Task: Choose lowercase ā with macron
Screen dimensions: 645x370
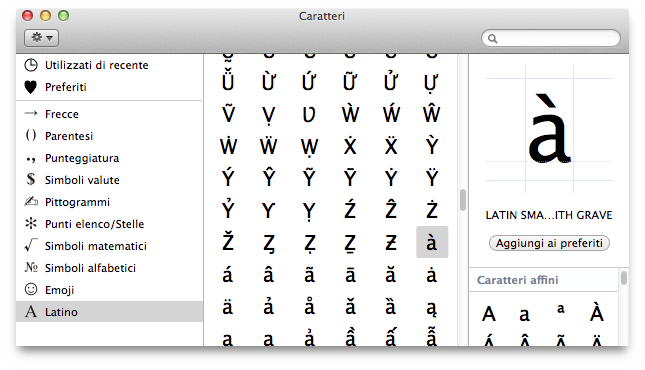Action: pos(350,275)
